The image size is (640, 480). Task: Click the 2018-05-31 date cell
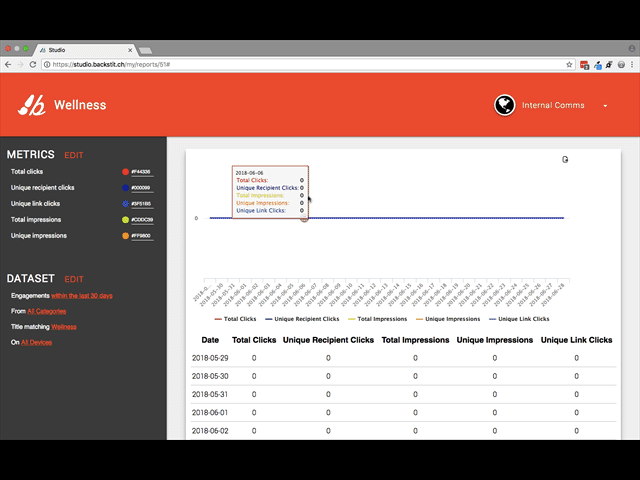point(210,394)
